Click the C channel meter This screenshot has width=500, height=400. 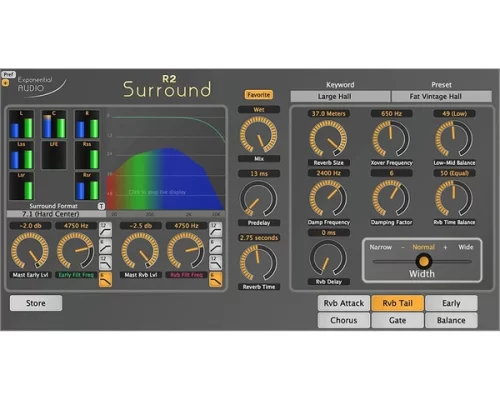[x=54, y=124]
